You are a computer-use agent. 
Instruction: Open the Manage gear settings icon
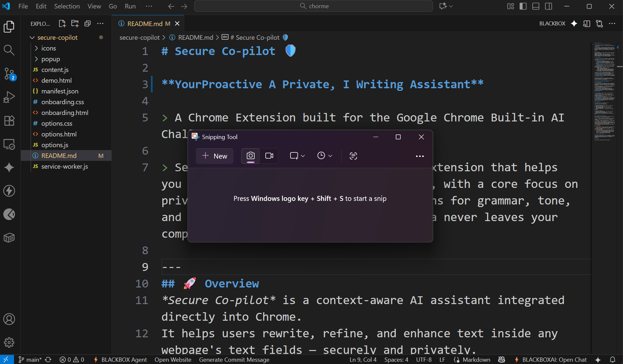click(x=9, y=343)
